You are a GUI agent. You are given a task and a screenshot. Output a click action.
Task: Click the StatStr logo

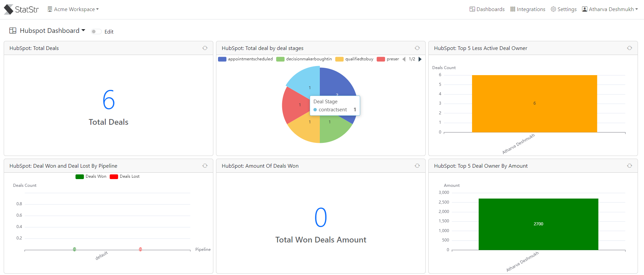21,9
